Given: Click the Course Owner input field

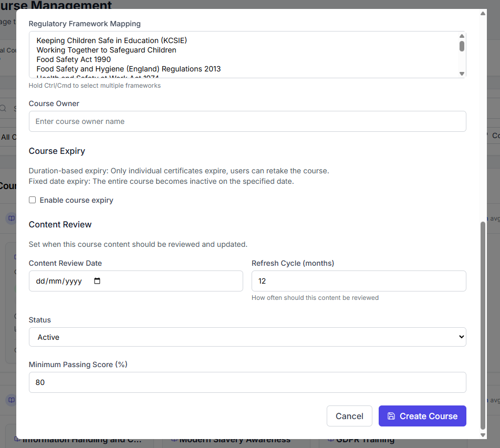Looking at the screenshot, I should pyautogui.click(x=247, y=121).
